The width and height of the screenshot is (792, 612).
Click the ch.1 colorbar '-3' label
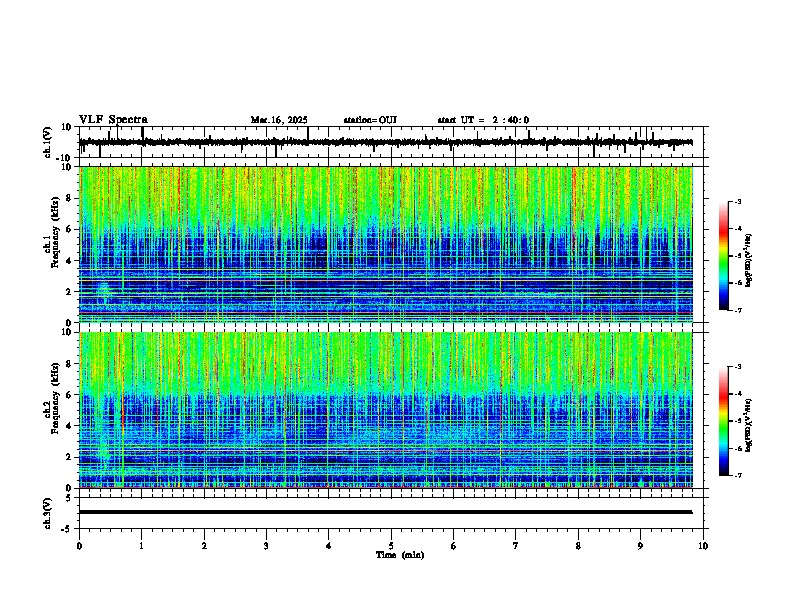[738, 201]
